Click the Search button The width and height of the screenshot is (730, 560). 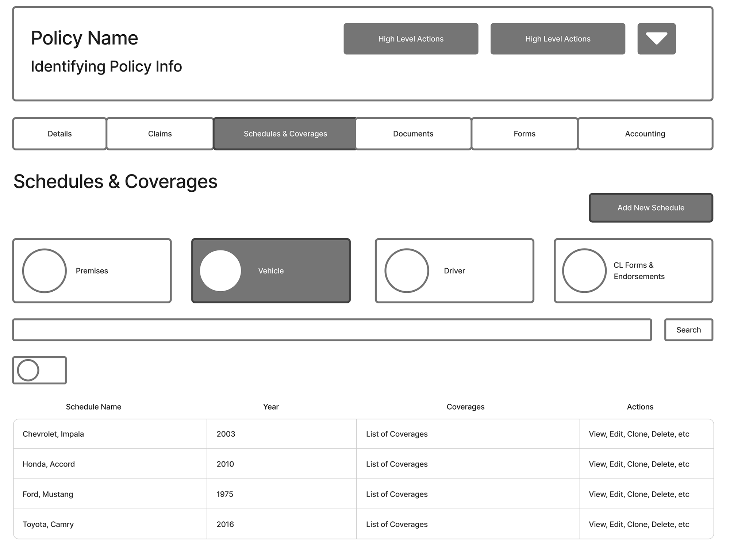[688, 330]
